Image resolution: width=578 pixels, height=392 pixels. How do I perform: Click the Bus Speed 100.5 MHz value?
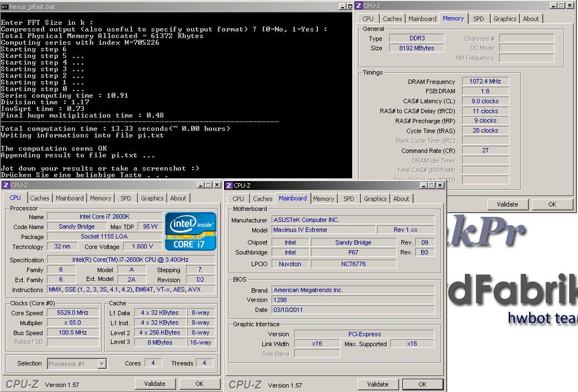(x=73, y=332)
